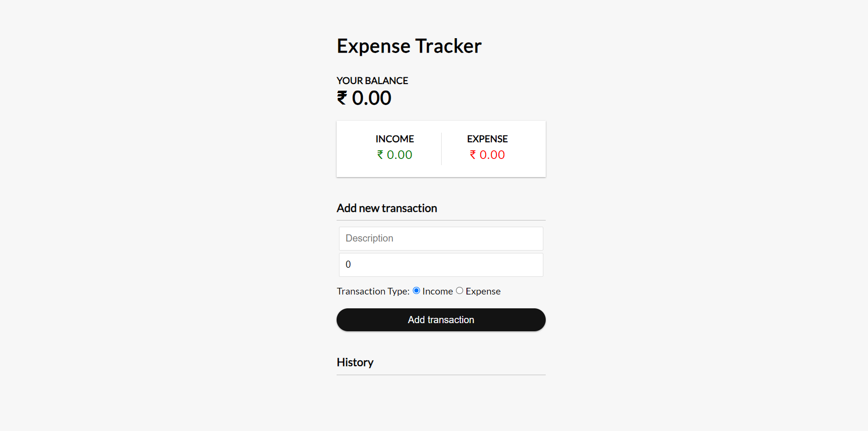This screenshot has height=431, width=868.
Task: Click the History section heading
Action: 355,362
